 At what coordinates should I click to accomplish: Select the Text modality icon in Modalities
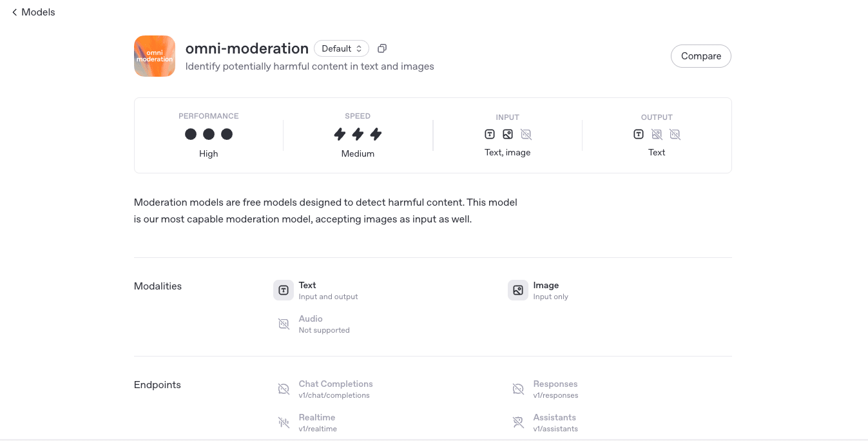click(x=284, y=289)
